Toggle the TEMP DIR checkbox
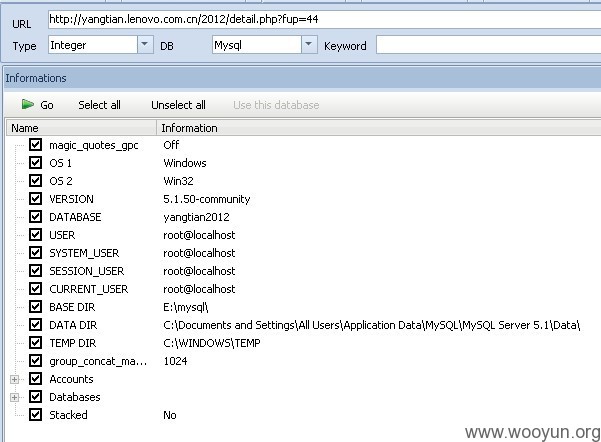The height and width of the screenshot is (442, 601). click(x=36, y=343)
